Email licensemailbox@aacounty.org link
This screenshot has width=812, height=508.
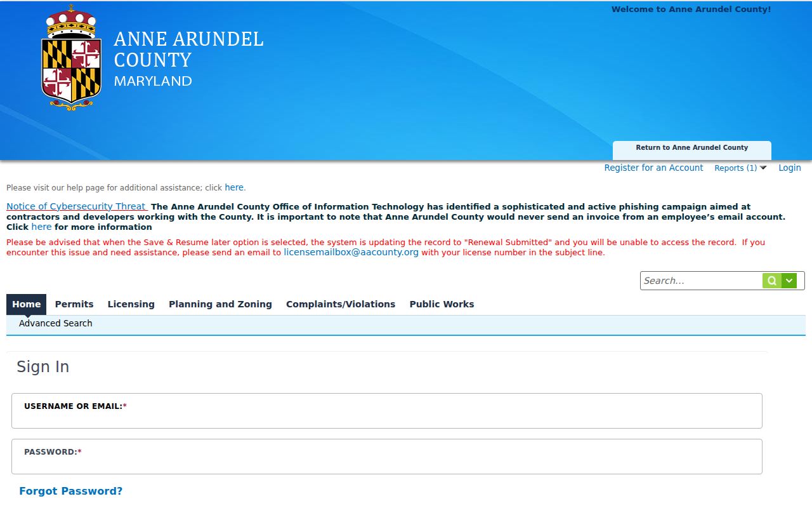click(351, 252)
